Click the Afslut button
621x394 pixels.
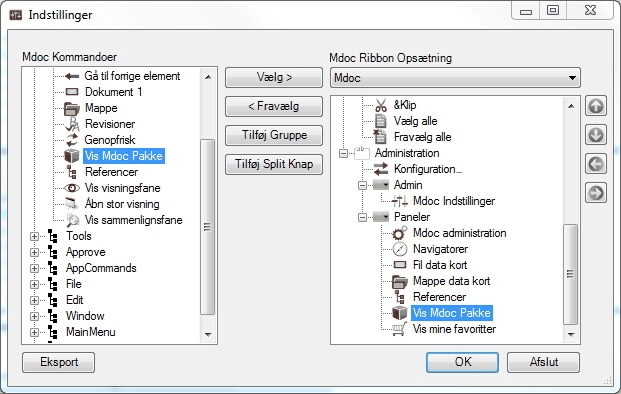pyautogui.click(x=543, y=362)
